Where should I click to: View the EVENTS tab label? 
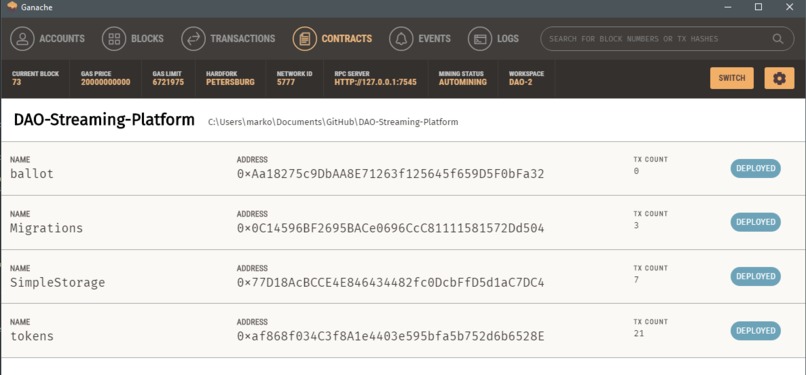click(x=434, y=39)
